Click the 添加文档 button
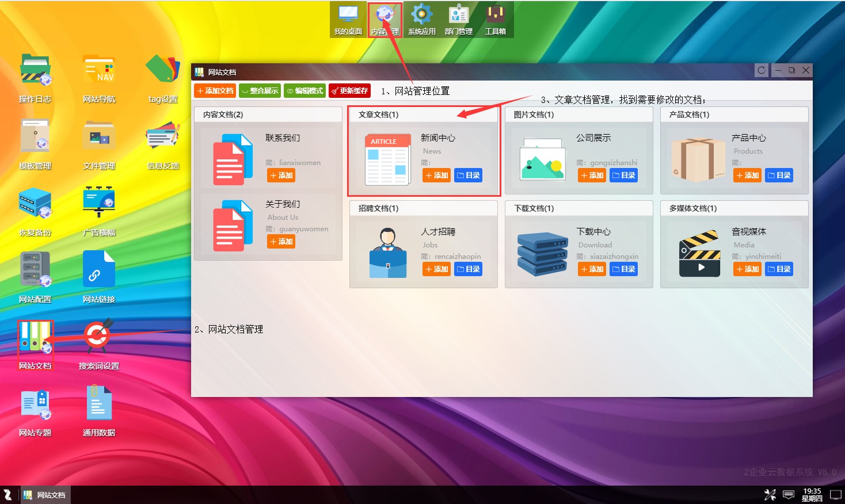Viewport: 845px width, 504px height. (x=215, y=91)
